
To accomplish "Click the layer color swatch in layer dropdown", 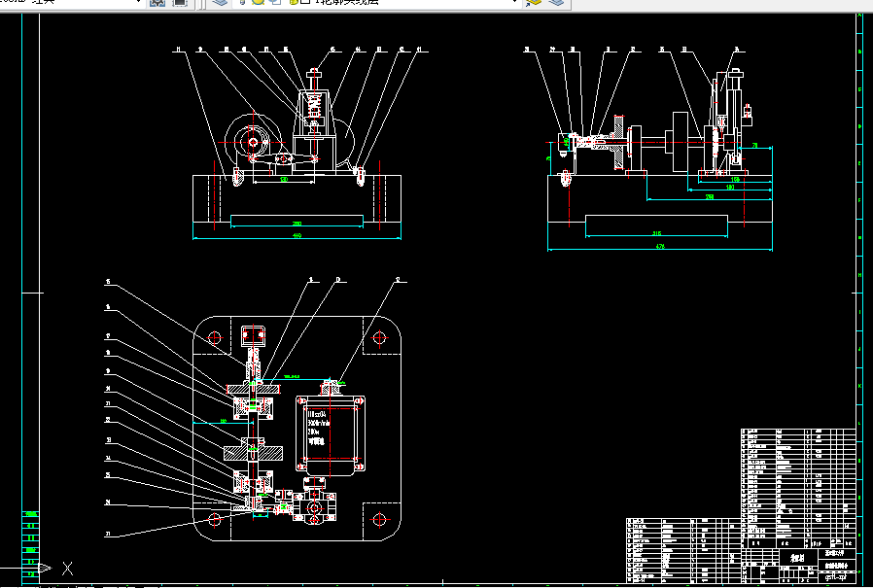I will coord(304,2).
